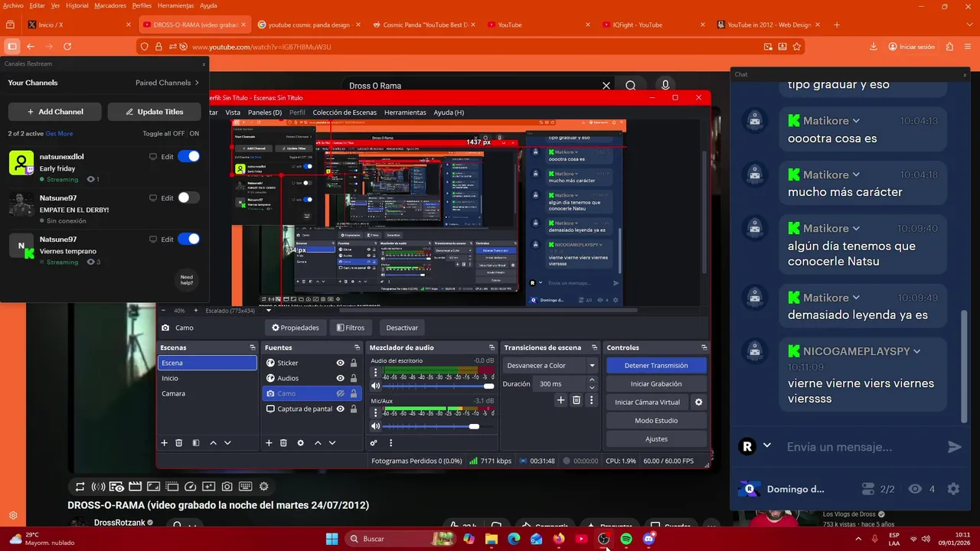
Task: Adjust Duración stepper arrows
Action: (593, 383)
